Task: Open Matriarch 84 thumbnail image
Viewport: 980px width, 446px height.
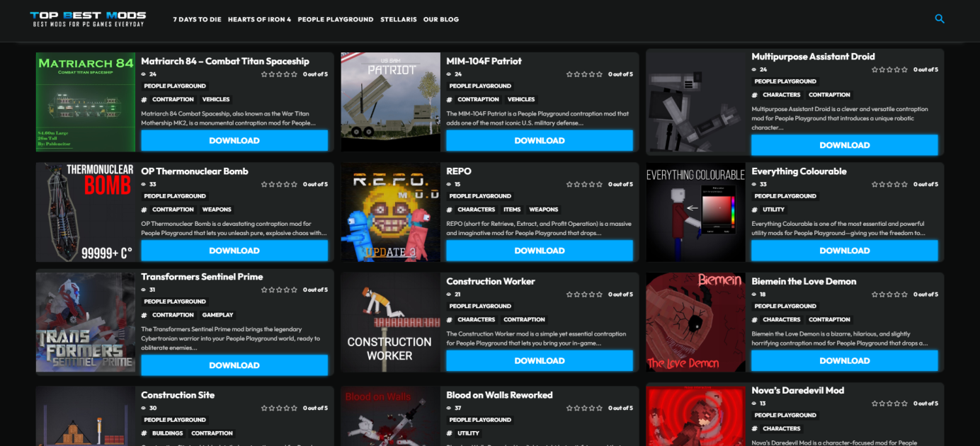Action: [86, 102]
